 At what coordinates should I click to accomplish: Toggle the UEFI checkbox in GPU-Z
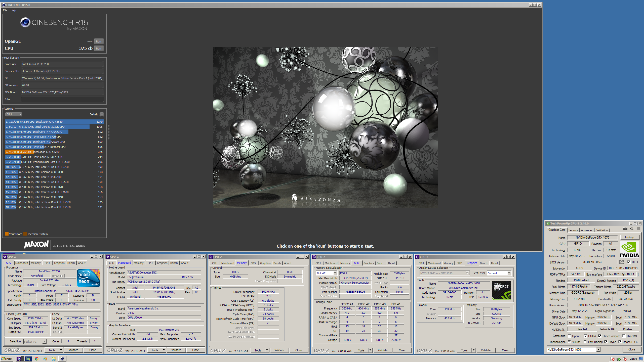(x=629, y=262)
